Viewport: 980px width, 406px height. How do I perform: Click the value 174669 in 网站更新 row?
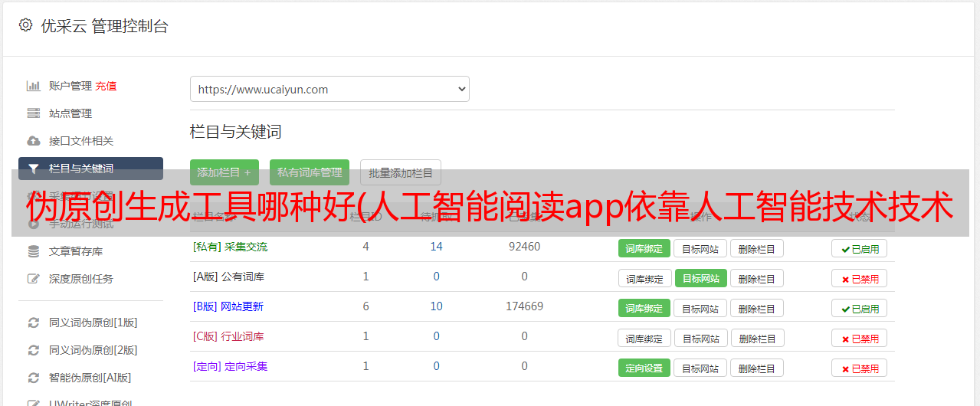524,306
